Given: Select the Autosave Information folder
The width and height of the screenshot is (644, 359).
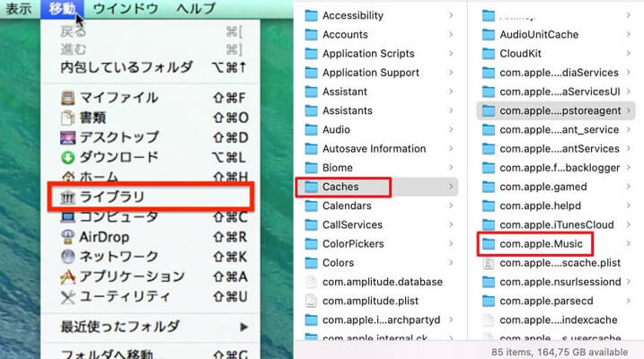Looking at the screenshot, I should [380, 148].
